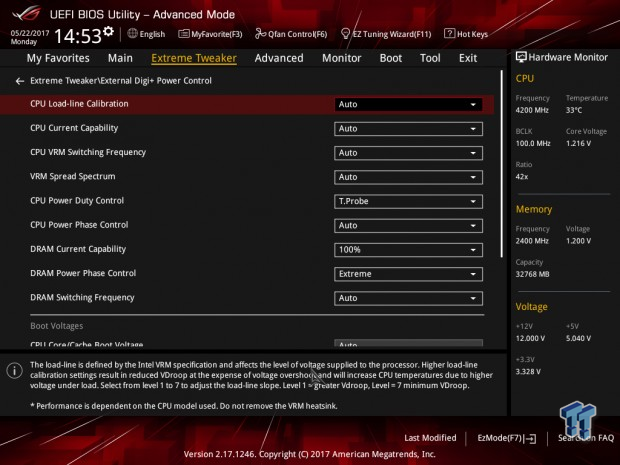Click Hot Keys label

(x=472, y=34)
